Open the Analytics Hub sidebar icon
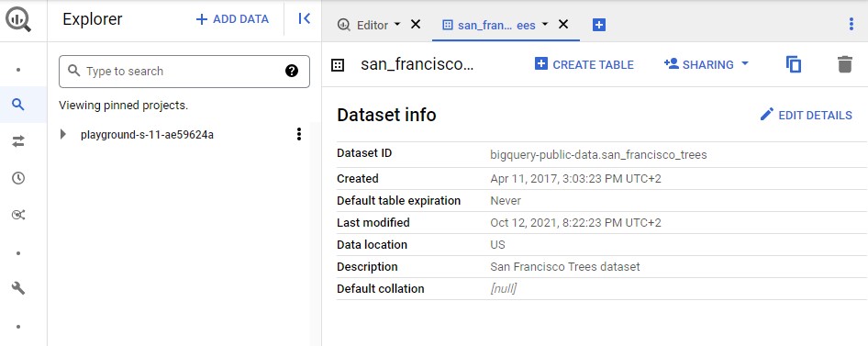Image resolution: width=868 pixels, height=346 pixels. coord(18,215)
